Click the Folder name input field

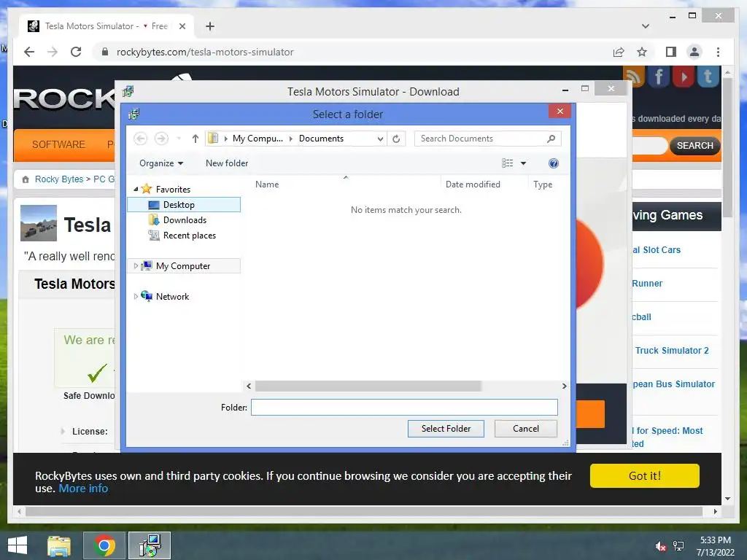point(404,407)
